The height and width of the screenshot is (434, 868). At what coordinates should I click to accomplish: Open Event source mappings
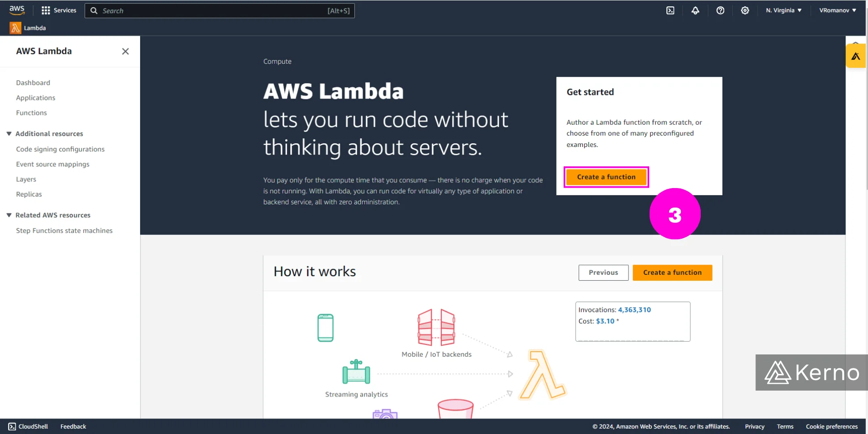[x=52, y=164]
